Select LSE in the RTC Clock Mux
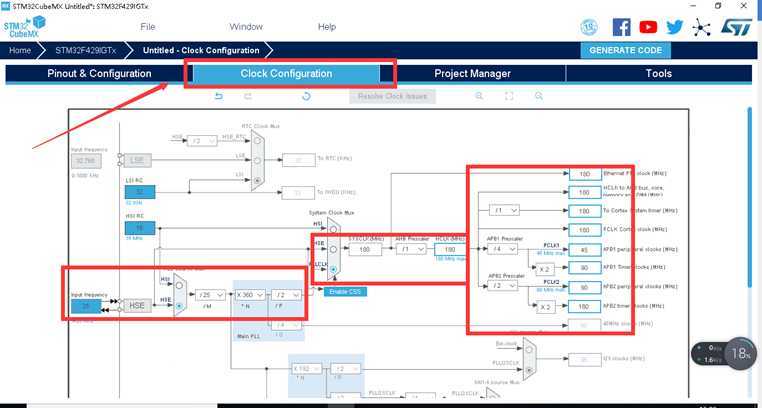 click(x=257, y=160)
